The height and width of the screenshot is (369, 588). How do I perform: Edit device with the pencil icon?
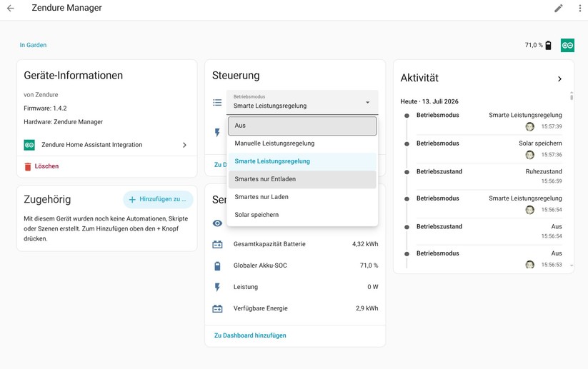(559, 9)
